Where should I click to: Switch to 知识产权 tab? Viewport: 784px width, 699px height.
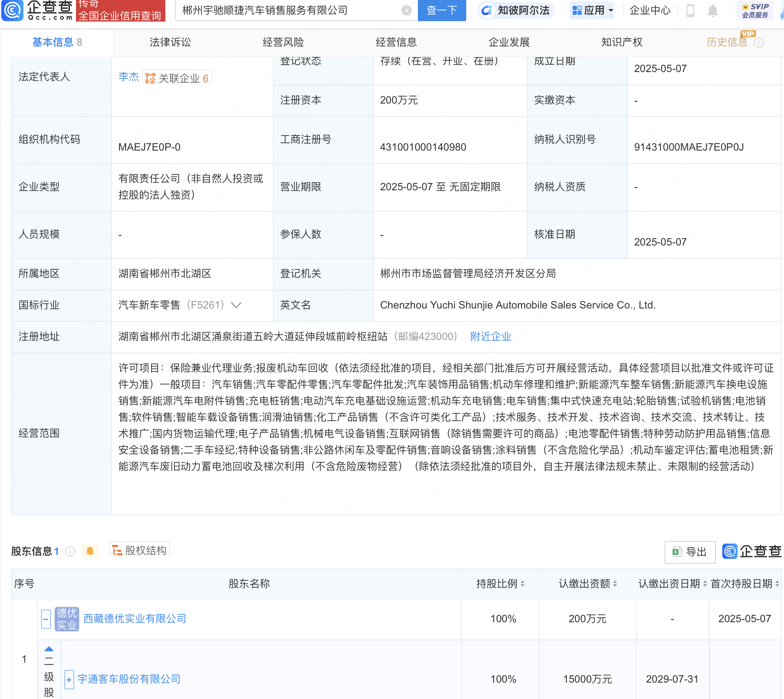[x=622, y=42]
